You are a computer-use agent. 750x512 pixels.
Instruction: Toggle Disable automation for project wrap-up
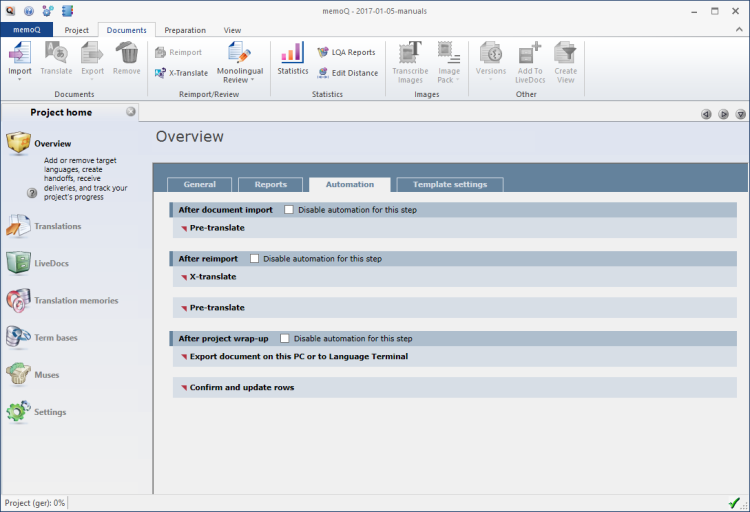tap(285, 338)
